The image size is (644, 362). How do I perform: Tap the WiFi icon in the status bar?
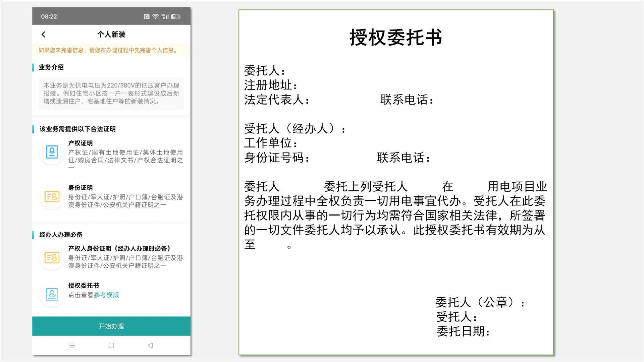click(x=156, y=16)
